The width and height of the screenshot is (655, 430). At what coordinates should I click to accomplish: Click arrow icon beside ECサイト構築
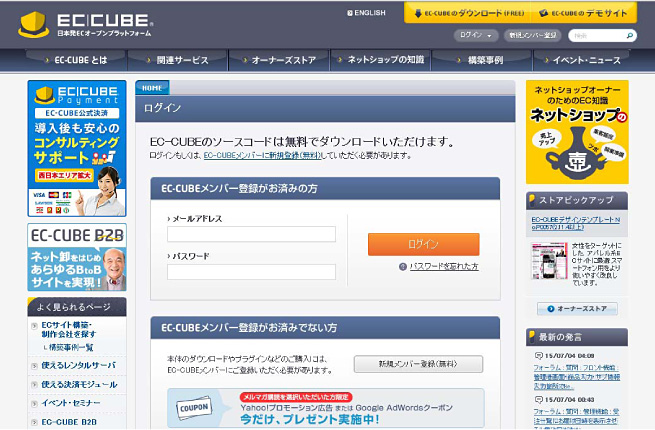click(35, 326)
